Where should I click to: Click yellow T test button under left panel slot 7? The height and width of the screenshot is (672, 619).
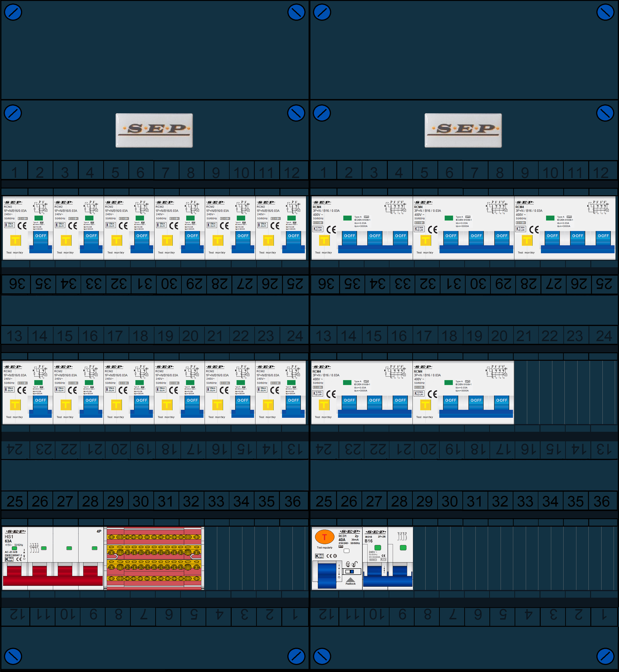pos(167,240)
